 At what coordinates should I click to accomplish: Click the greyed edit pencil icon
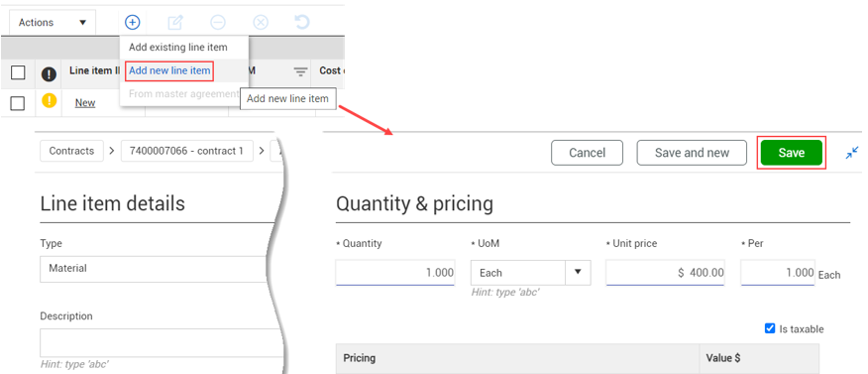tap(175, 22)
